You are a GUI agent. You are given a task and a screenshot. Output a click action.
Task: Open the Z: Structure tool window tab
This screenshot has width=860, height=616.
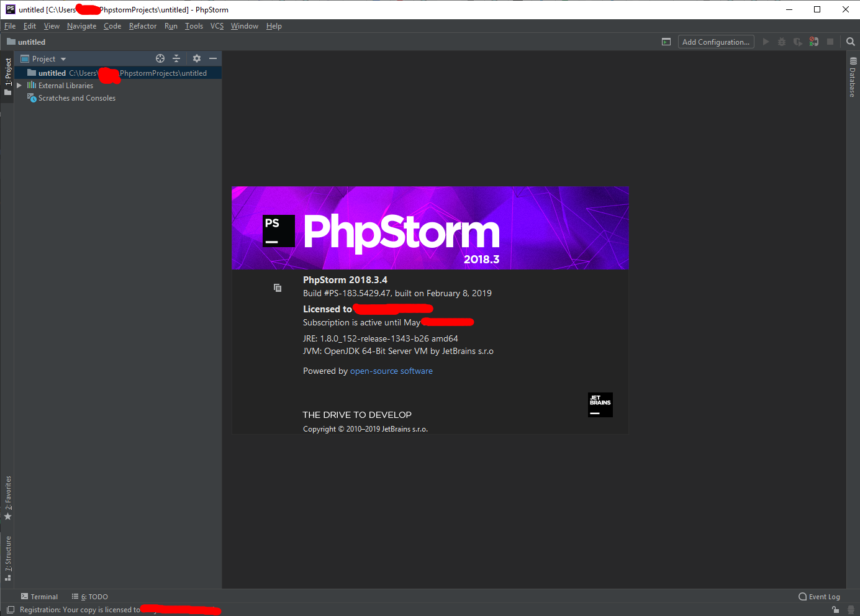click(x=7, y=558)
